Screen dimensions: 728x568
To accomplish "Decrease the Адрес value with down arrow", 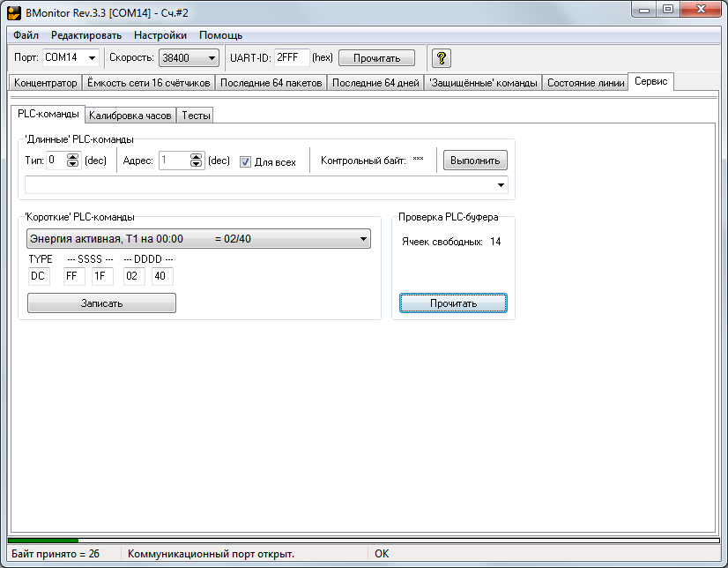I will 197,163.
